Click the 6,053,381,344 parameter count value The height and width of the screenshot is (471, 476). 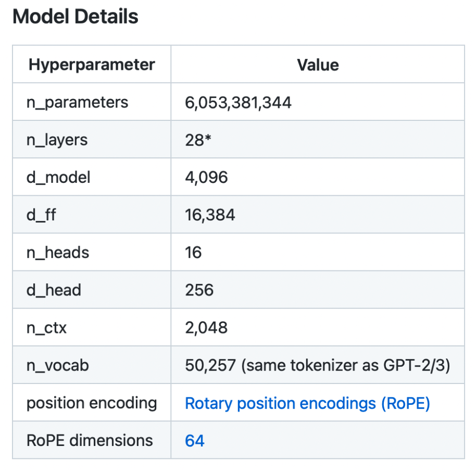[238, 102]
